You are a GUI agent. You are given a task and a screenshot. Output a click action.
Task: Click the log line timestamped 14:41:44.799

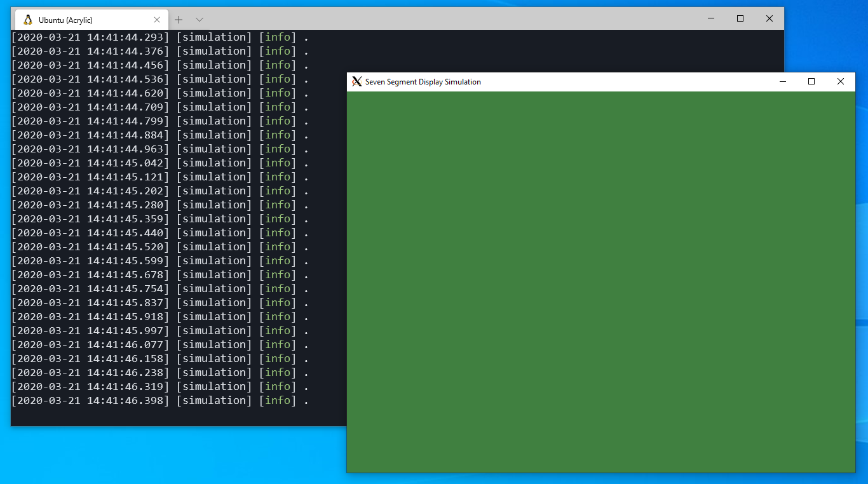(x=161, y=121)
